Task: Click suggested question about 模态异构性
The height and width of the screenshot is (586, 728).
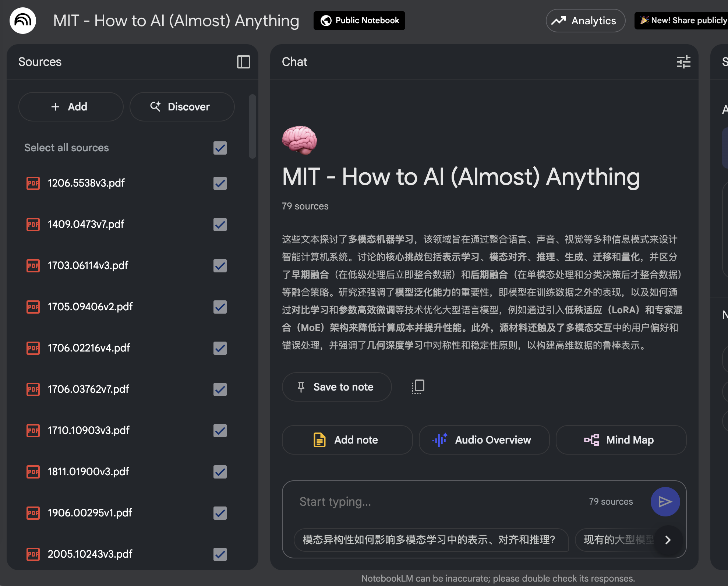Action: [x=431, y=540]
